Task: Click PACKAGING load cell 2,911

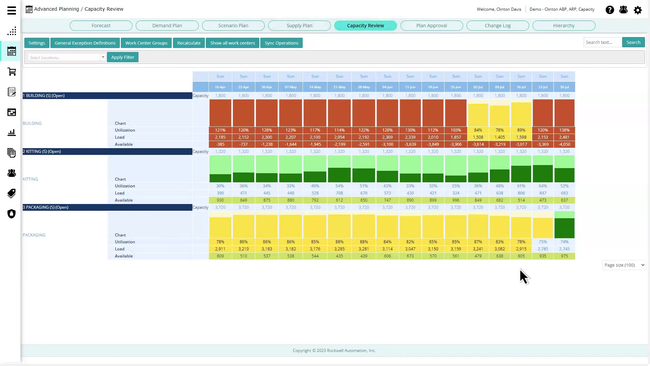Action: point(220,249)
